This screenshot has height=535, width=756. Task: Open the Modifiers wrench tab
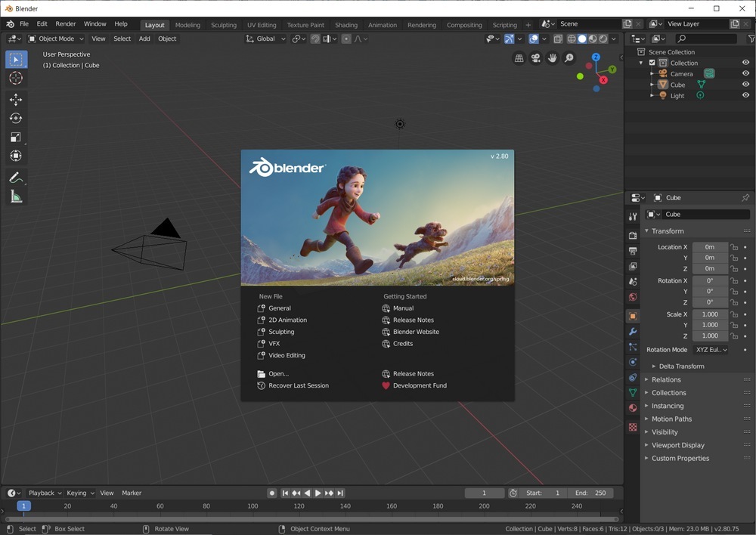click(x=633, y=332)
